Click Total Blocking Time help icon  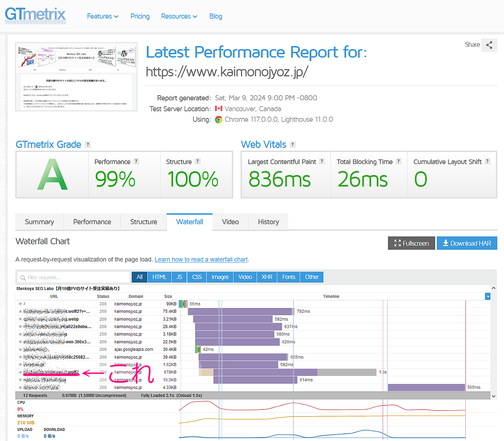pyautogui.click(x=399, y=161)
